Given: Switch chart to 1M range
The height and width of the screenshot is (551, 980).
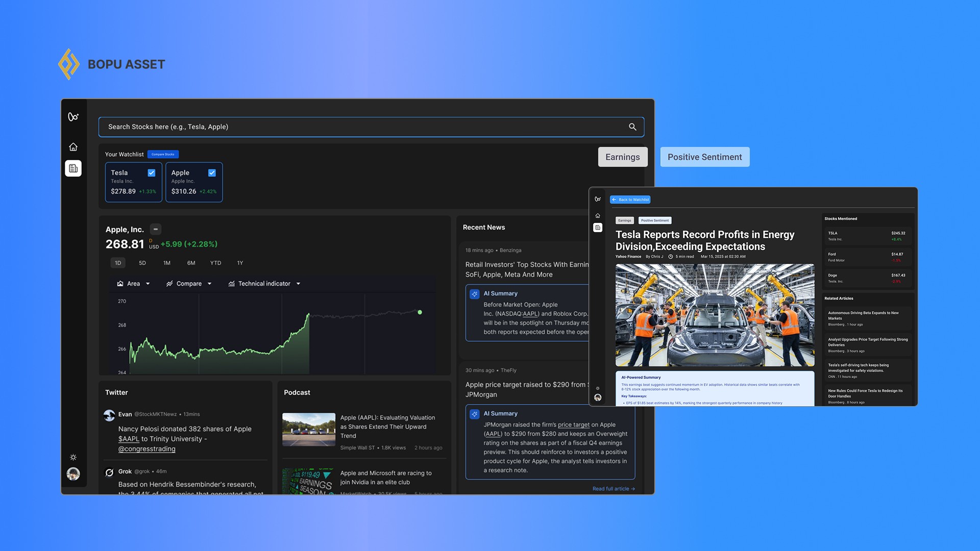Looking at the screenshot, I should (167, 263).
